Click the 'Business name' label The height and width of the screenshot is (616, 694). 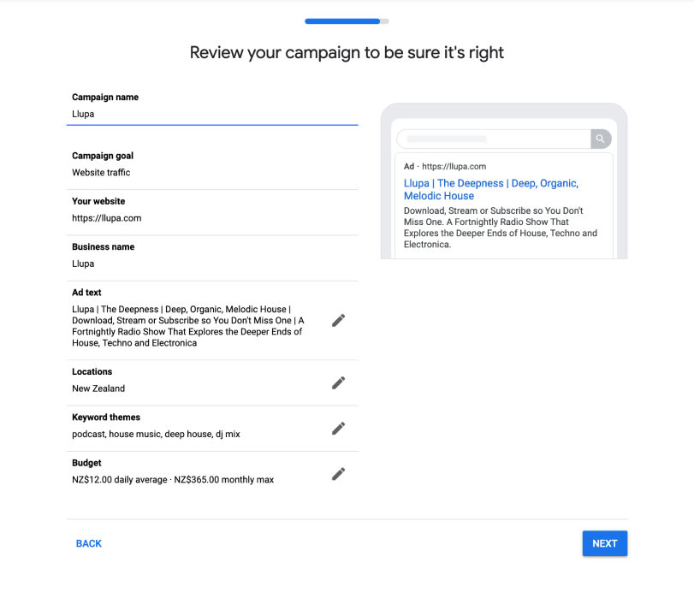click(x=104, y=247)
